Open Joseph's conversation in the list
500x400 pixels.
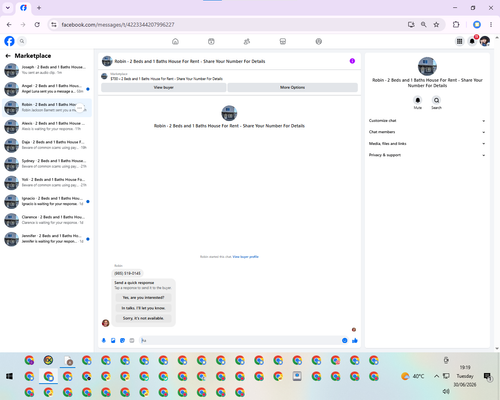47,70
